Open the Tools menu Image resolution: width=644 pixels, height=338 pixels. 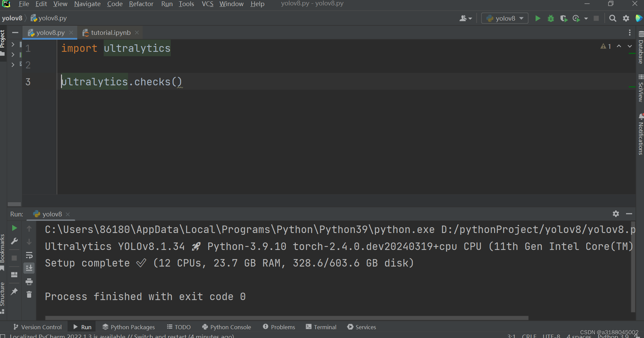pos(186,4)
